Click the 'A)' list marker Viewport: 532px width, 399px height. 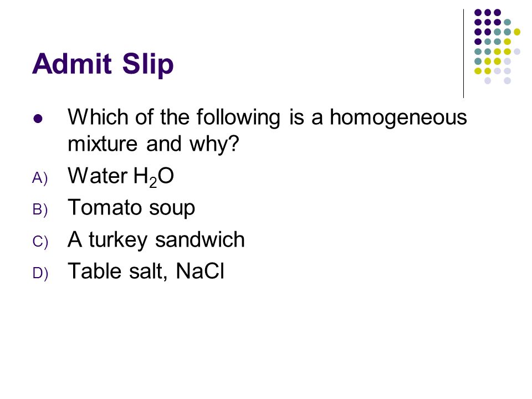pyautogui.click(x=40, y=178)
